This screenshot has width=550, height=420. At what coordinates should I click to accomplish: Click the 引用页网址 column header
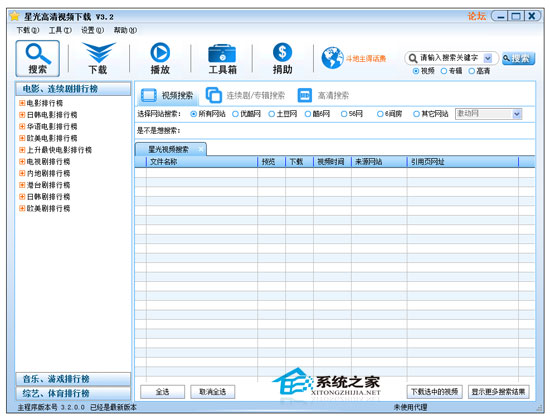[463, 162]
